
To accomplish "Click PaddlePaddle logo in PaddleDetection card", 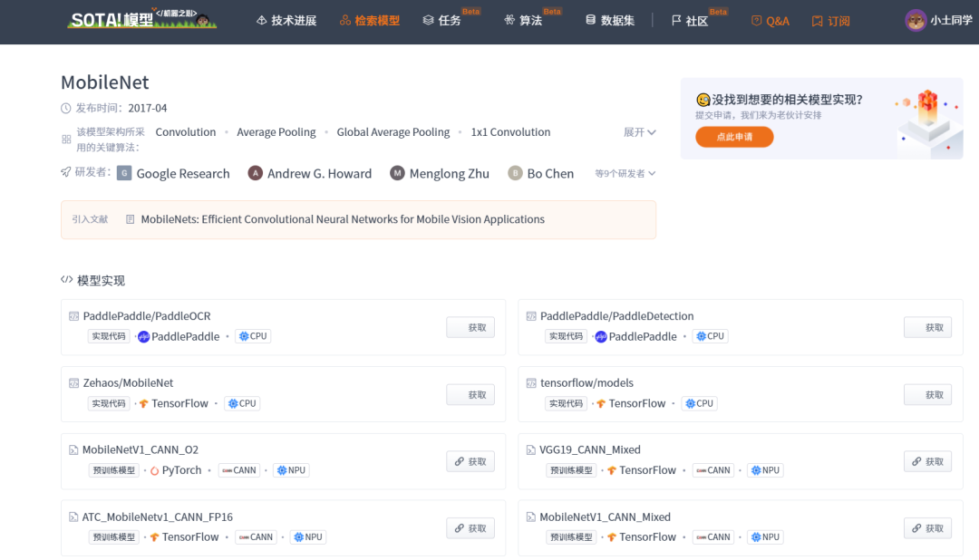I will [601, 336].
